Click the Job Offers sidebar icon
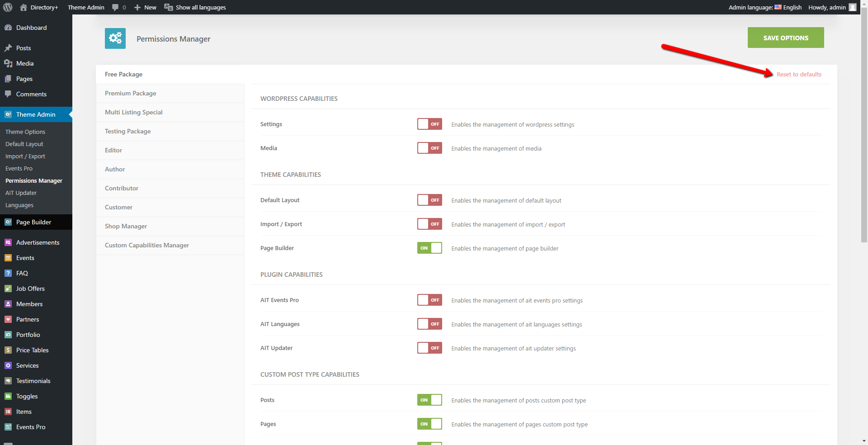The image size is (868, 445). point(8,289)
